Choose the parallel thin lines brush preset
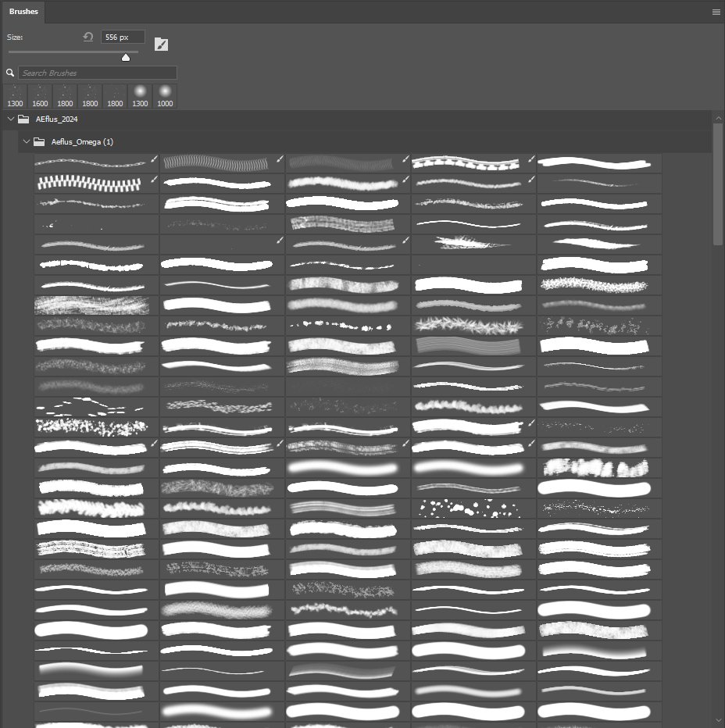The width and height of the screenshot is (725, 728). (473, 346)
